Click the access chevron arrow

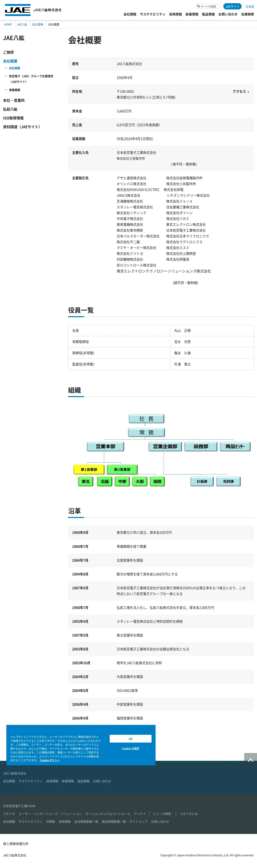[x=249, y=92]
